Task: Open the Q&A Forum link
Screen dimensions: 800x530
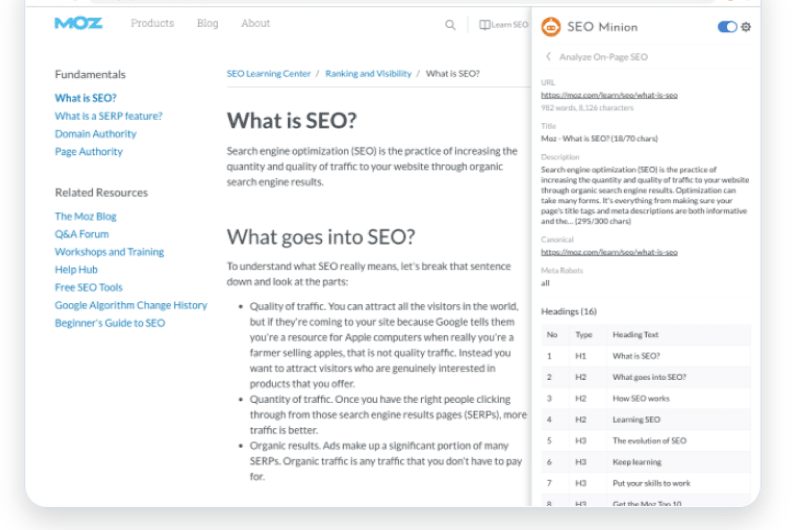Action: tap(82, 234)
